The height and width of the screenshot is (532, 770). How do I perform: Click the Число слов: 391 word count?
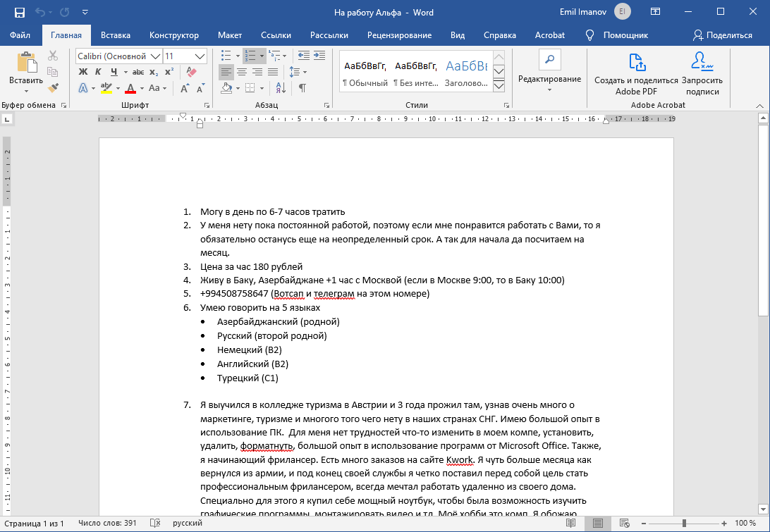pyautogui.click(x=107, y=524)
